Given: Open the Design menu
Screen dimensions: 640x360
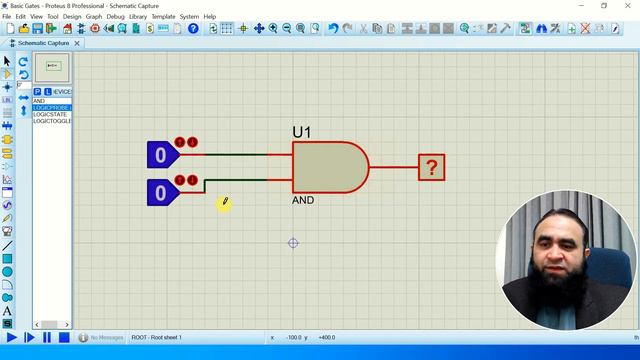Looking at the screenshot, I should (72, 17).
